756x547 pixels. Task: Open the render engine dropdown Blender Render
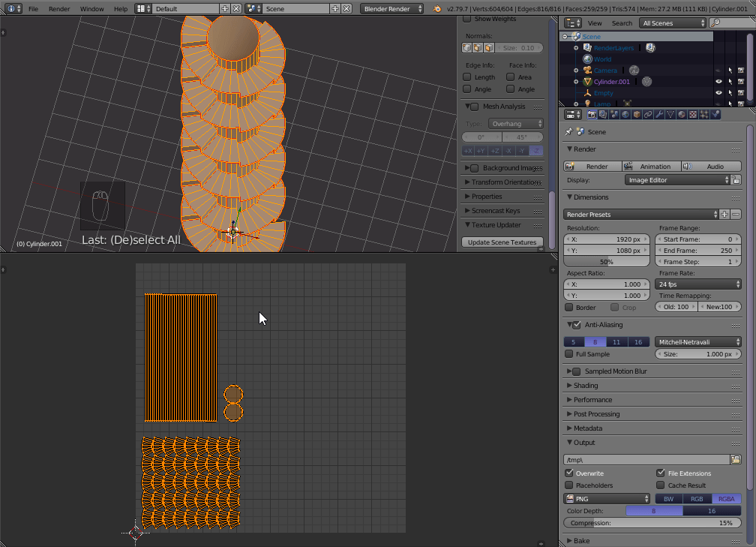click(392, 9)
